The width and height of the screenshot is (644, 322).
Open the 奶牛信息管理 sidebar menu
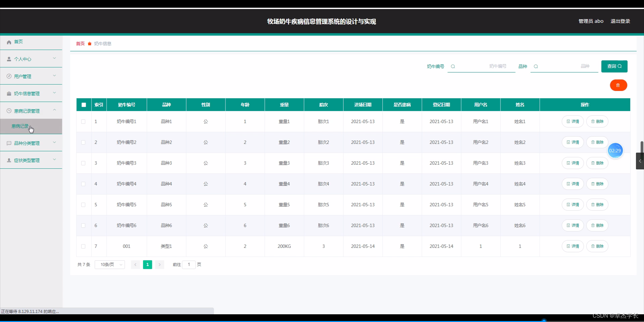31,94
